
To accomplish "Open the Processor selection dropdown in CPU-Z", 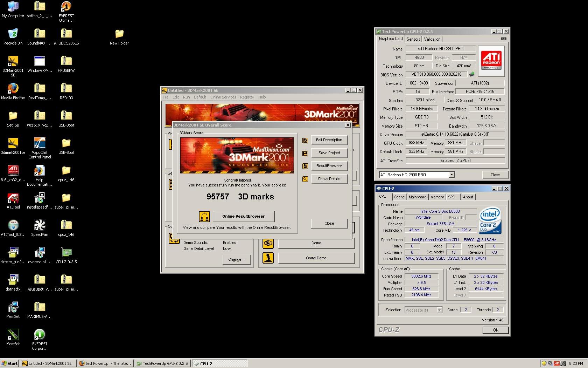I will [x=439, y=310].
